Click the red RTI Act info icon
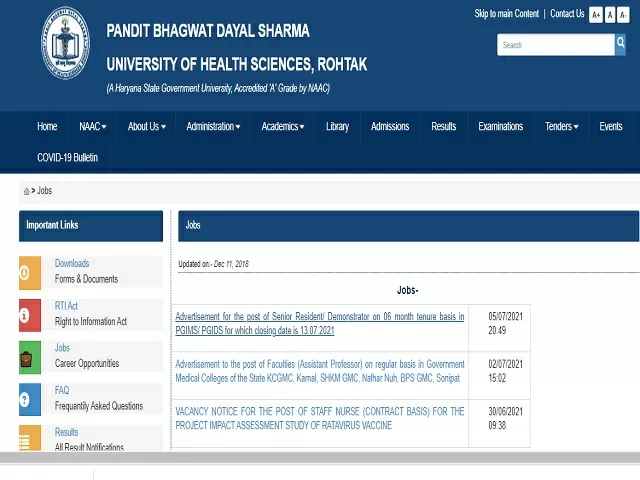 30,315
